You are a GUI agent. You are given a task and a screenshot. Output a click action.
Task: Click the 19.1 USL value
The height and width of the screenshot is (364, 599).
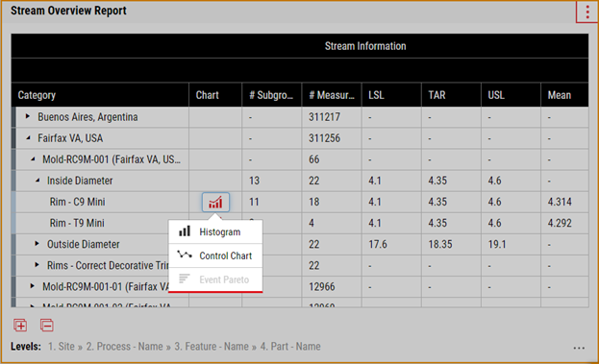[x=497, y=244]
